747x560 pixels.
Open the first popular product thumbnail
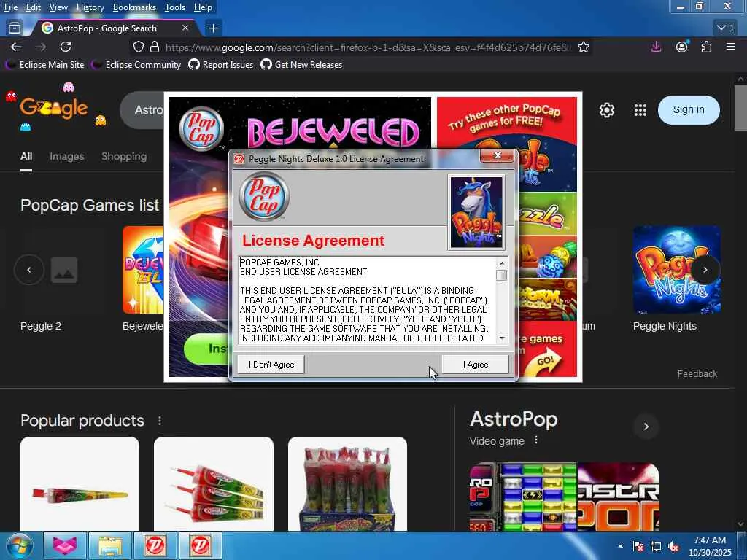(80, 484)
